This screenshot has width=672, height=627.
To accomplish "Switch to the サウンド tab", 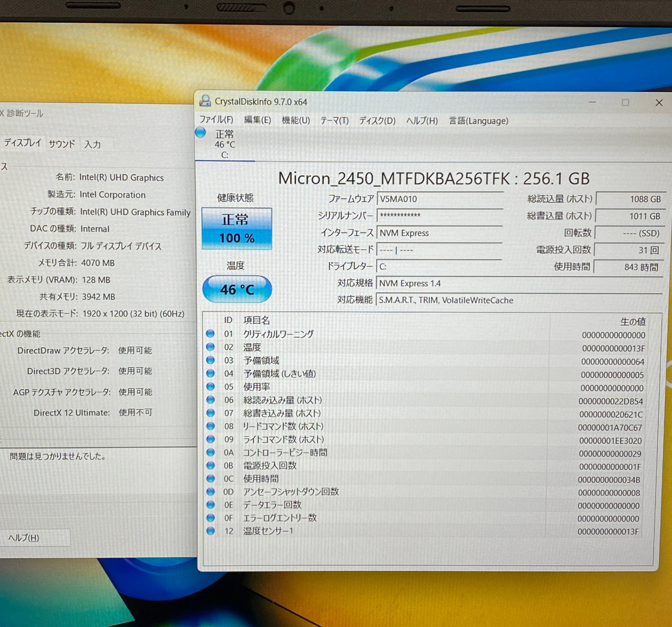I will [x=61, y=144].
